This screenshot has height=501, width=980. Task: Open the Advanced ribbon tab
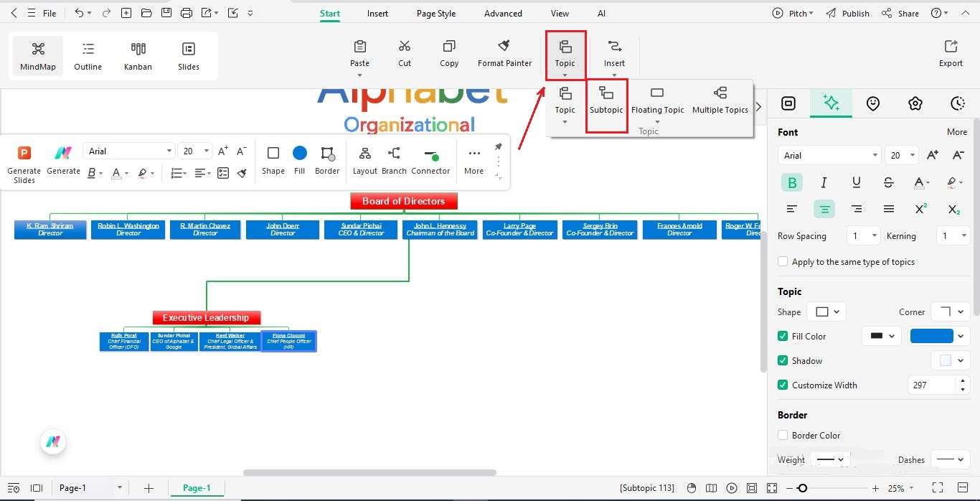pyautogui.click(x=503, y=13)
